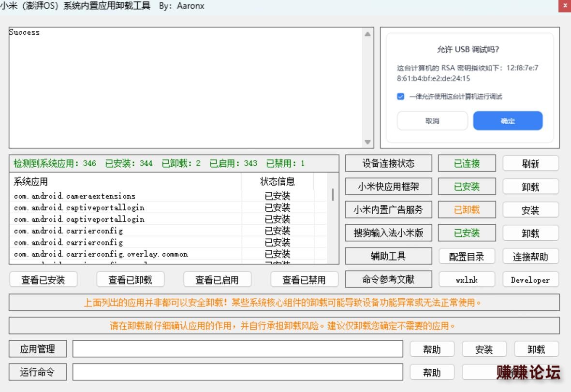The image size is (571, 392).
Task: Click the 状态信息 column header
Action: 277,181
